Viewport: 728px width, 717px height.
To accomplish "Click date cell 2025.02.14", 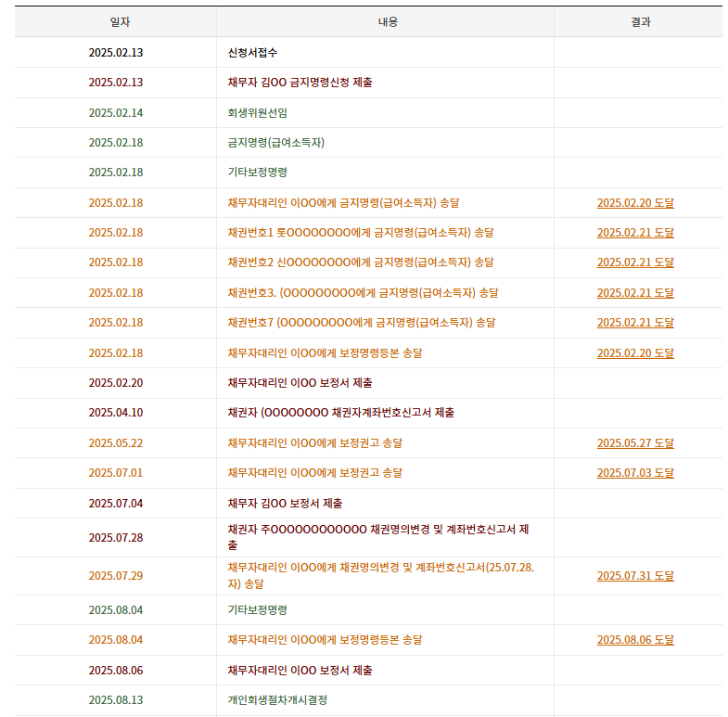I will 116,113.
